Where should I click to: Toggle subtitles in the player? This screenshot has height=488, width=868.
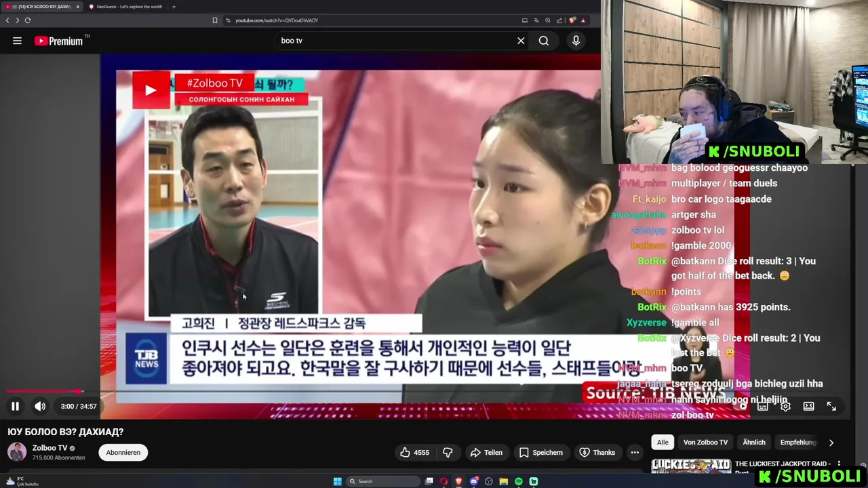click(x=763, y=406)
